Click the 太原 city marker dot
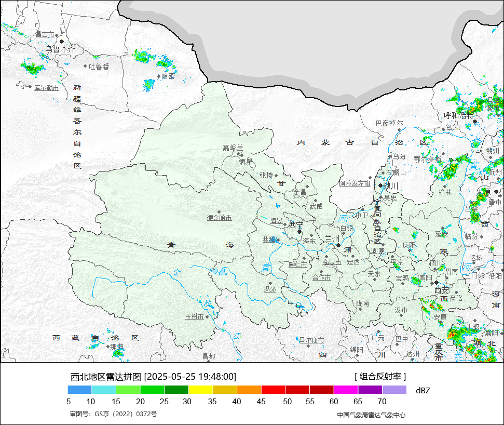 (496, 192)
